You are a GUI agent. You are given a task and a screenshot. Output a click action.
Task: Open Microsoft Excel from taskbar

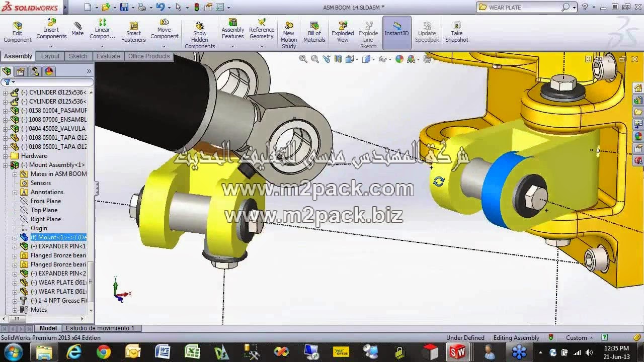point(192,352)
